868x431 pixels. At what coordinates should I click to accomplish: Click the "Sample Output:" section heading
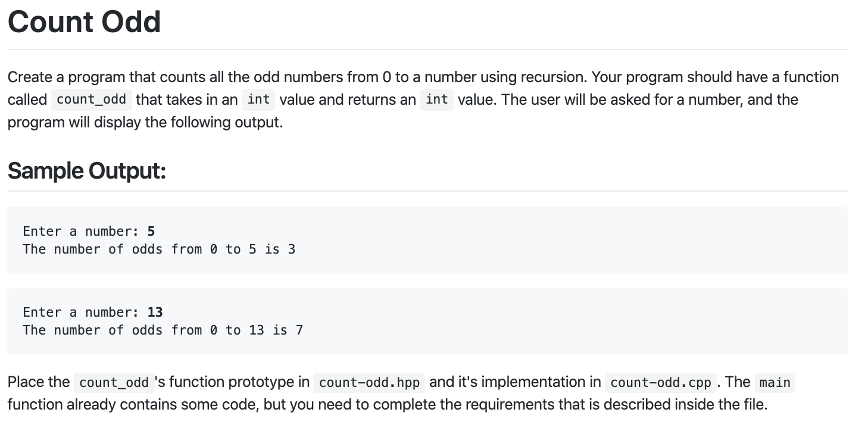86,171
